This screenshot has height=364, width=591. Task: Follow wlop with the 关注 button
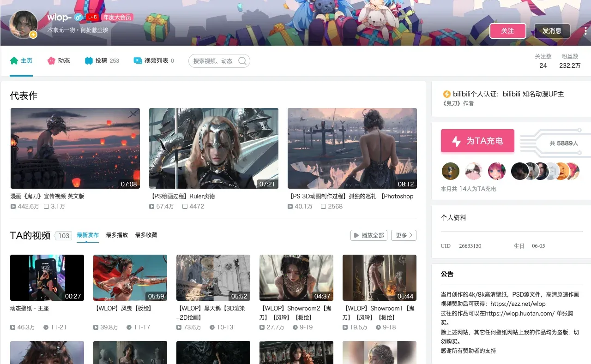(x=508, y=31)
